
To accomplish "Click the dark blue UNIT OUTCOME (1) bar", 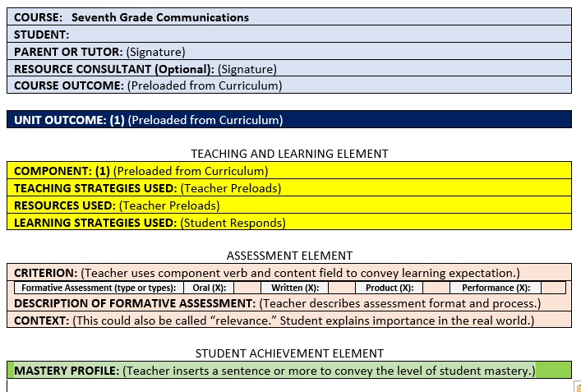I will 288,120.
